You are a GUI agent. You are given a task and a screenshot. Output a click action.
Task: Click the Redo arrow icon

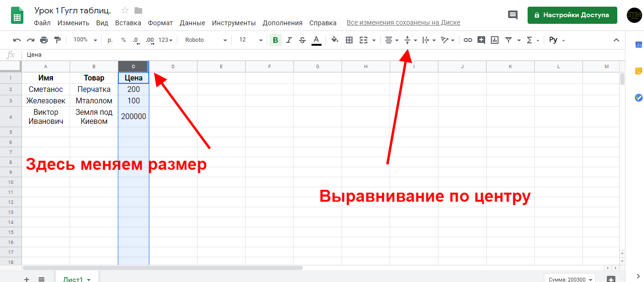(31, 40)
